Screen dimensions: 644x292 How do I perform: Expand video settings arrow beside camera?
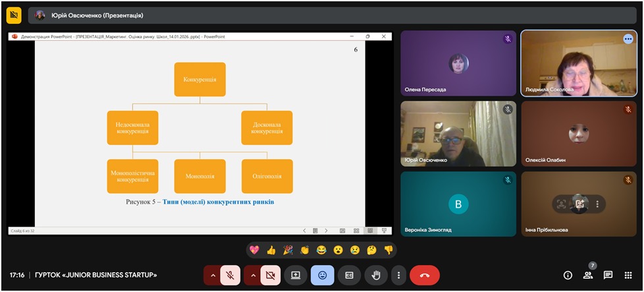tap(253, 275)
